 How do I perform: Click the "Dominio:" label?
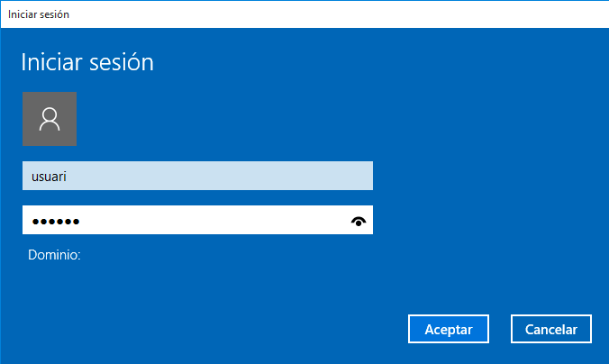[x=54, y=255]
